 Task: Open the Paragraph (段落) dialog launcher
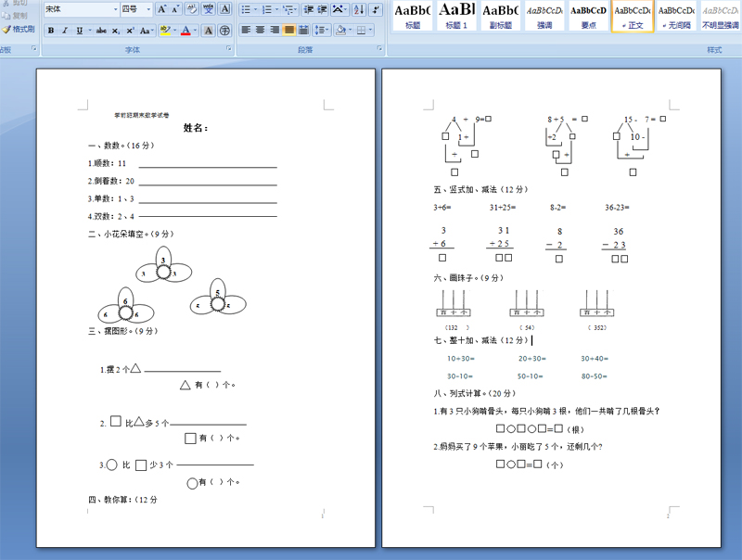pos(379,48)
